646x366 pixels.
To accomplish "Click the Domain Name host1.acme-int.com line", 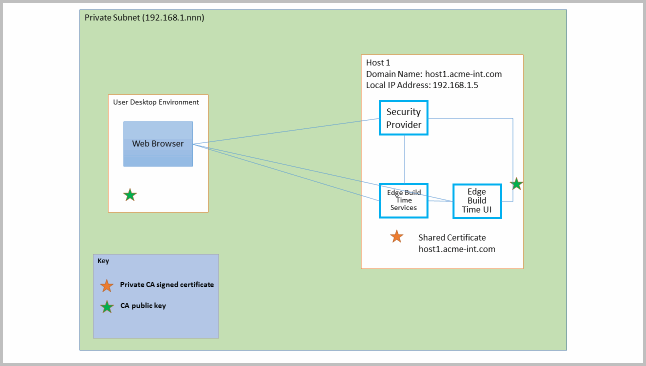I will (434, 74).
